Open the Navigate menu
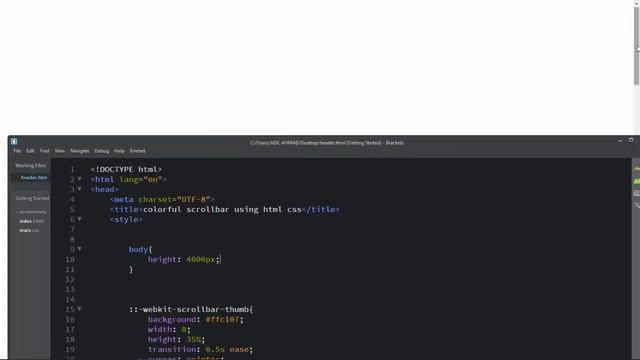Image resolution: width=640 pixels, height=360 pixels. pyautogui.click(x=80, y=151)
